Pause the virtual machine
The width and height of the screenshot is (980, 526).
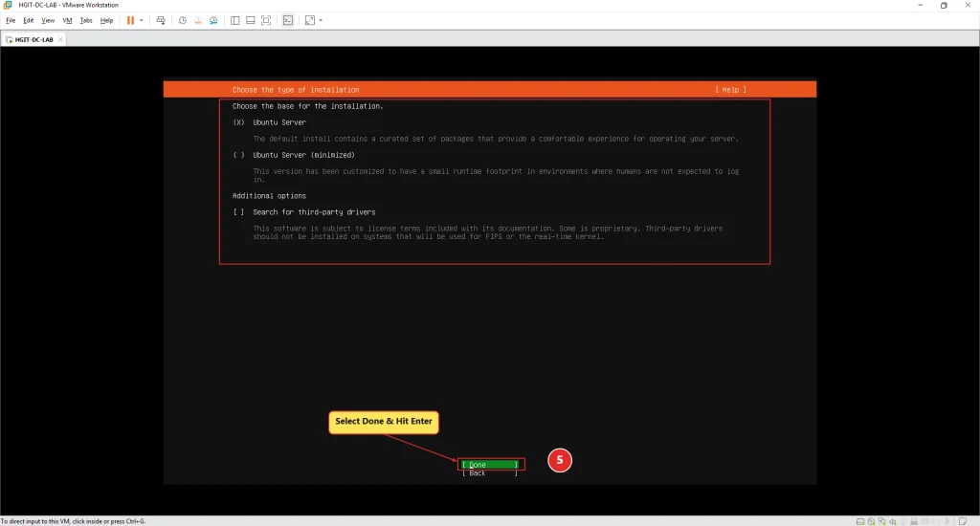point(130,20)
